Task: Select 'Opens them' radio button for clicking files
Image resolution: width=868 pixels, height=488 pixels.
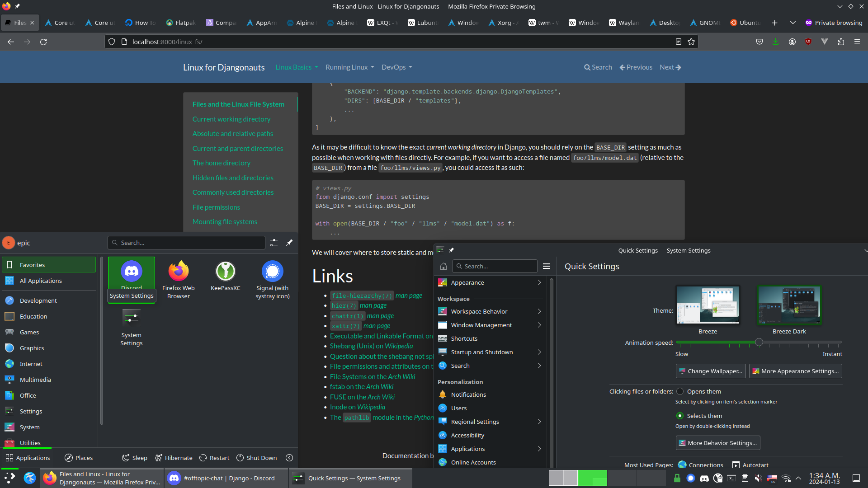Action: 679,391
